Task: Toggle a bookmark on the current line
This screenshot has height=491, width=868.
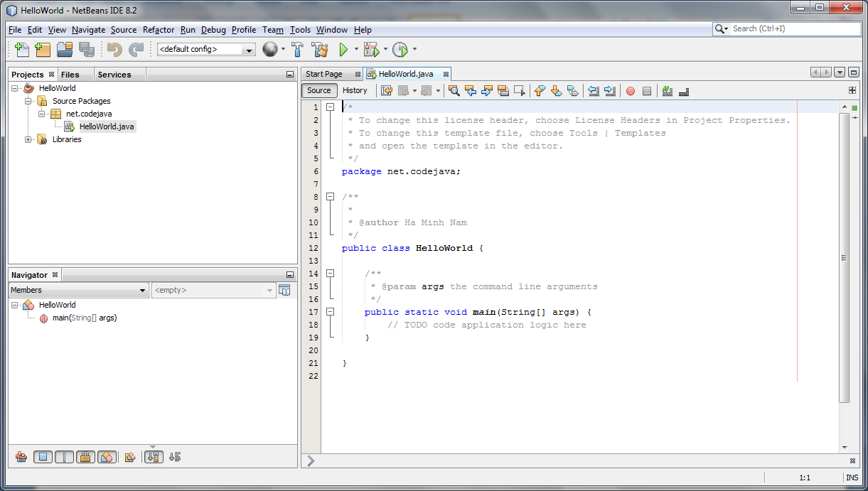Action: pos(573,90)
